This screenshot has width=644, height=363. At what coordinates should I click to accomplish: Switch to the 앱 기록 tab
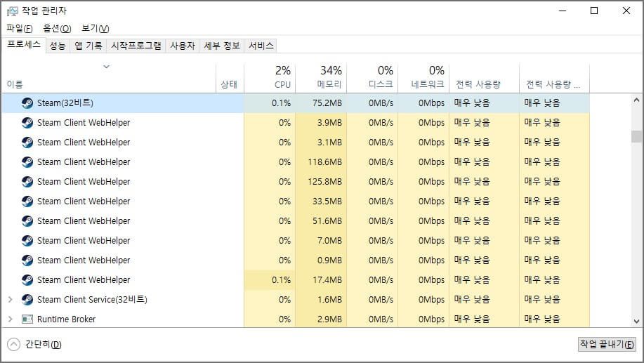coord(88,46)
